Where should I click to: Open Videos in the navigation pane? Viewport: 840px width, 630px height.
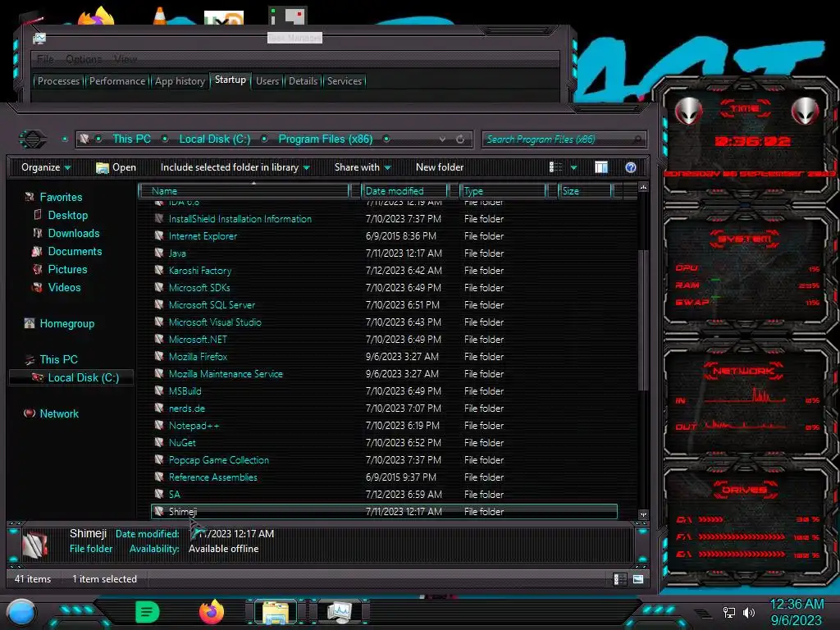click(64, 288)
